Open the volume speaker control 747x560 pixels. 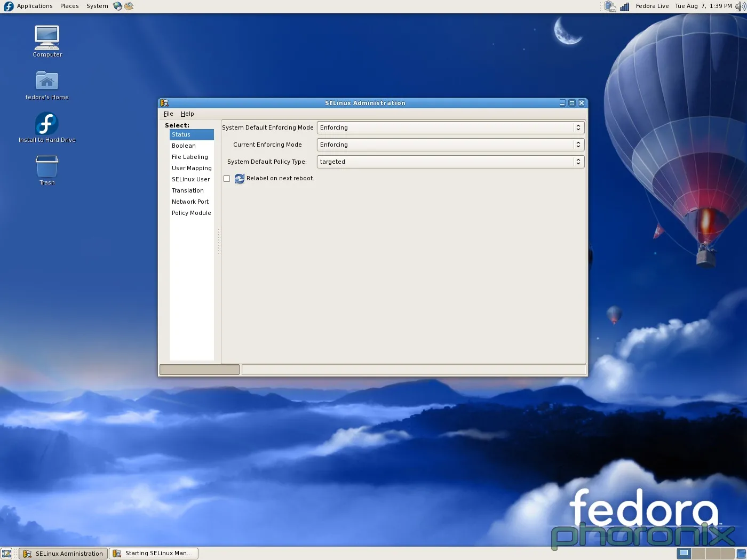(x=740, y=6)
